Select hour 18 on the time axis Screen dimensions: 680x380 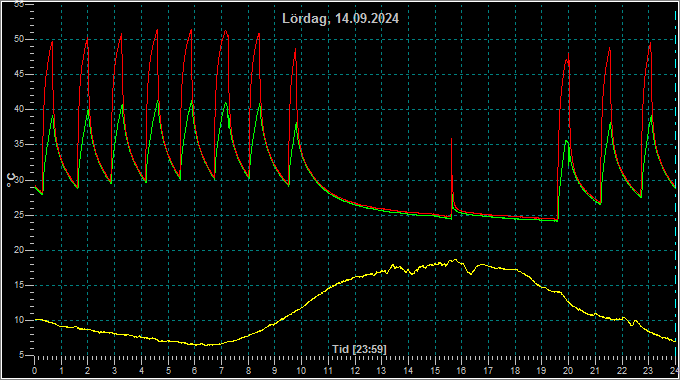click(515, 371)
